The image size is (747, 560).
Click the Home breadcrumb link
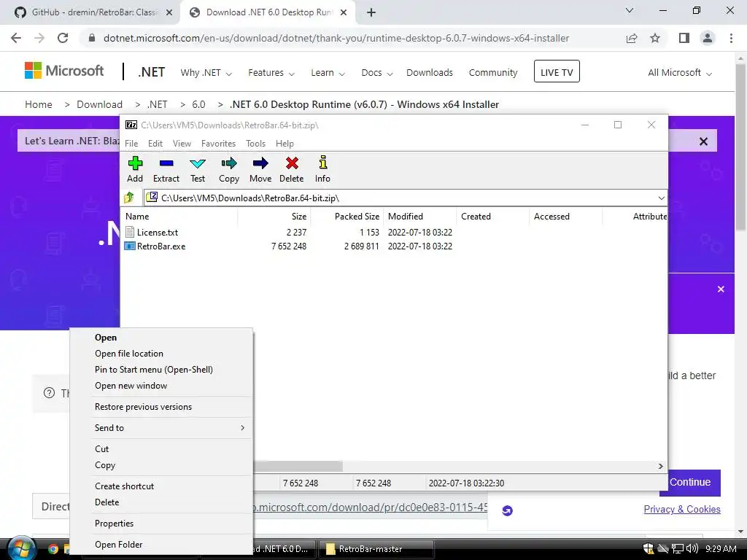pos(39,104)
